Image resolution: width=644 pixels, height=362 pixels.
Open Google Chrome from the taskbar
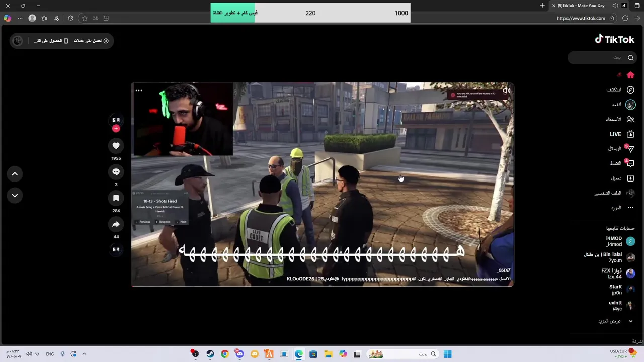225,354
